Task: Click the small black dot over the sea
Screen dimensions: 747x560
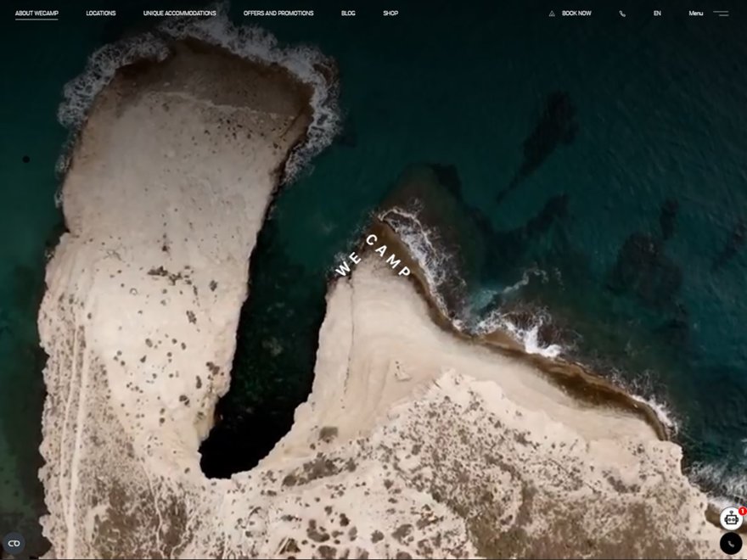Action: point(26,159)
